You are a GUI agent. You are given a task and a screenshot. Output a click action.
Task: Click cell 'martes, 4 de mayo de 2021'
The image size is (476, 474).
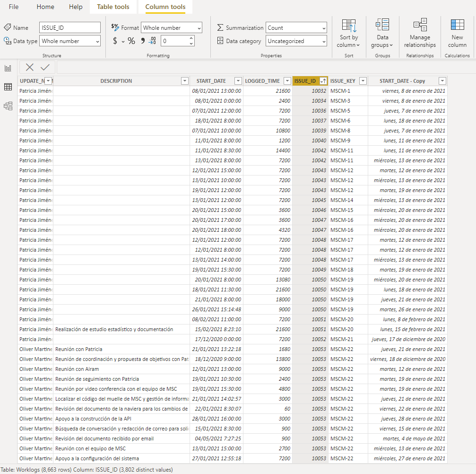(408, 439)
